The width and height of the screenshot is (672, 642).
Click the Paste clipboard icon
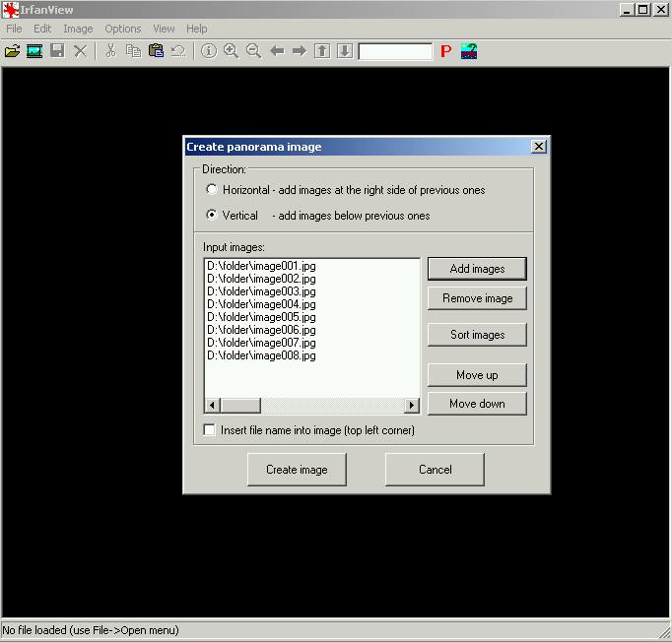coord(156,51)
